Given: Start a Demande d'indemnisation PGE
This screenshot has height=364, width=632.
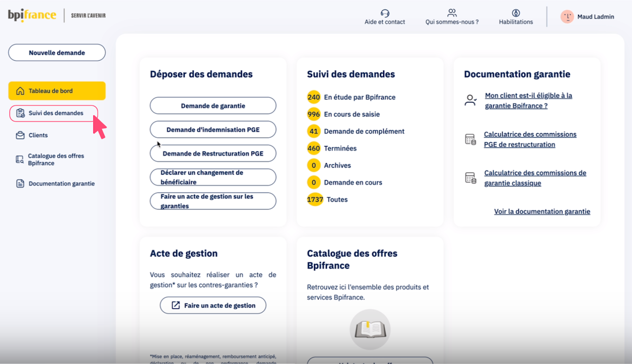Looking at the screenshot, I should 213,130.
